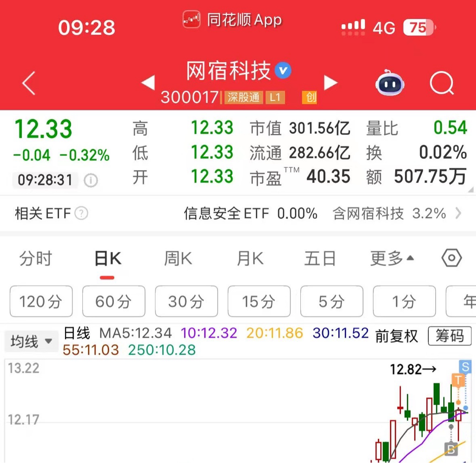Tap the 同花顺 App logo icon
The height and width of the screenshot is (463, 476).
click(191, 20)
